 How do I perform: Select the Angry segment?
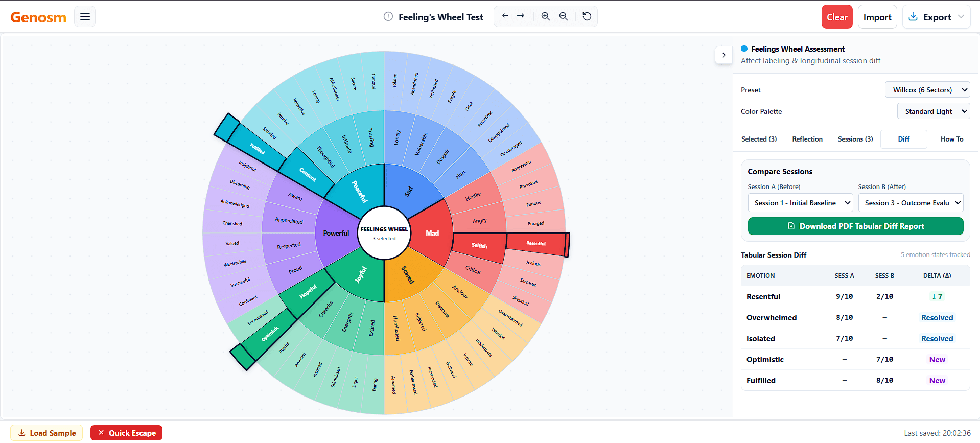pyautogui.click(x=479, y=221)
